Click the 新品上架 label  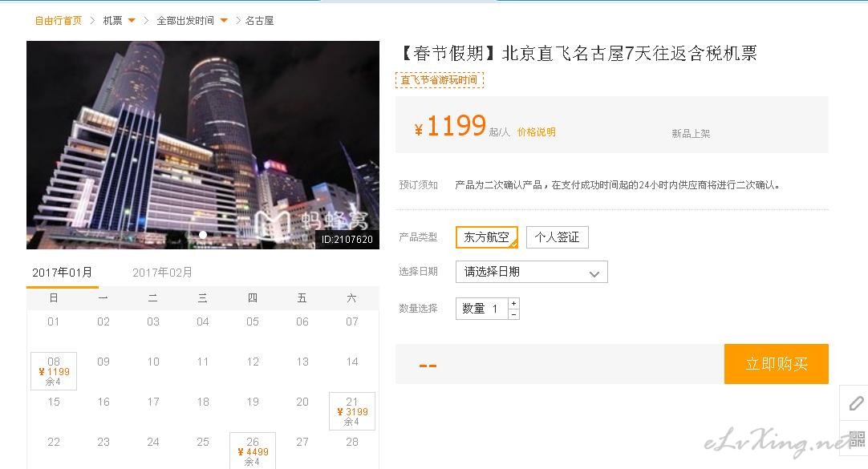691,133
